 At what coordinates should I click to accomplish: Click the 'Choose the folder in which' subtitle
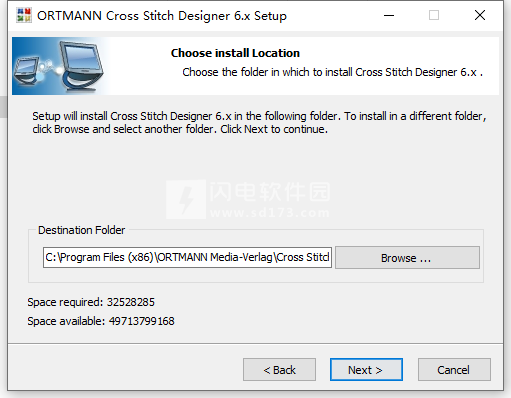(332, 72)
